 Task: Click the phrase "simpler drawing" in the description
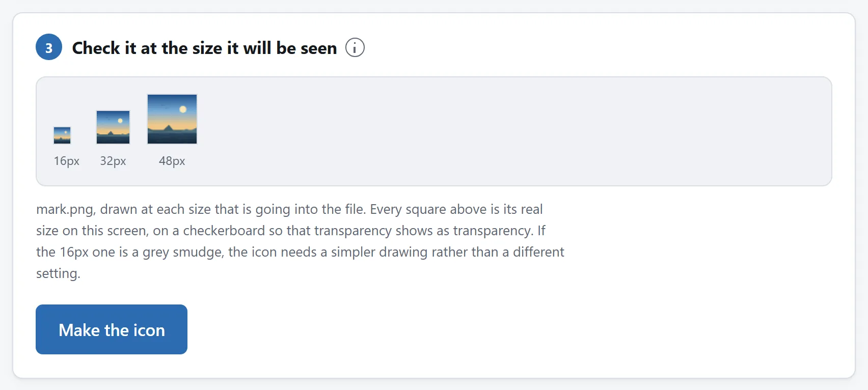click(x=379, y=252)
